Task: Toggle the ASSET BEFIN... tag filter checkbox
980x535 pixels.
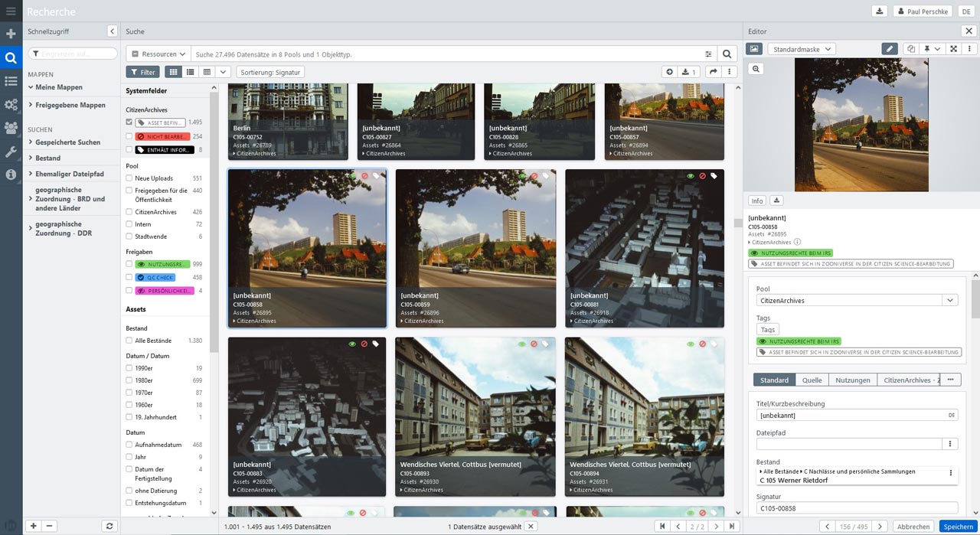Action: tap(129, 122)
